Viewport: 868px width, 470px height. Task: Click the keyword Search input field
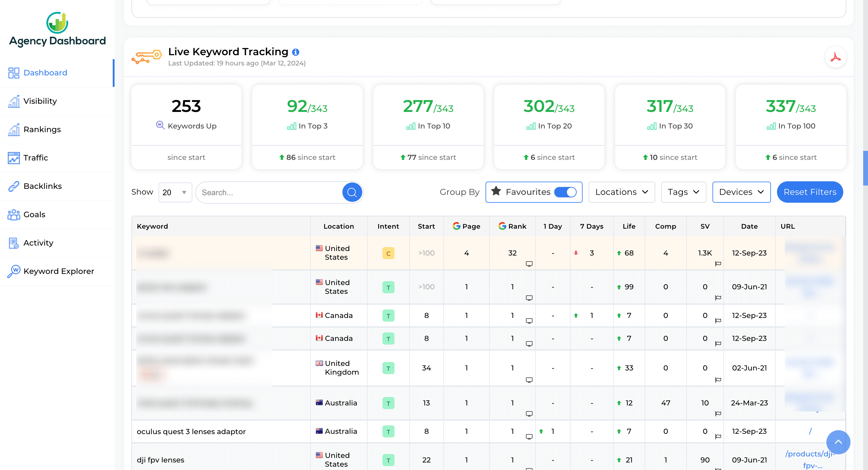coord(269,192)
